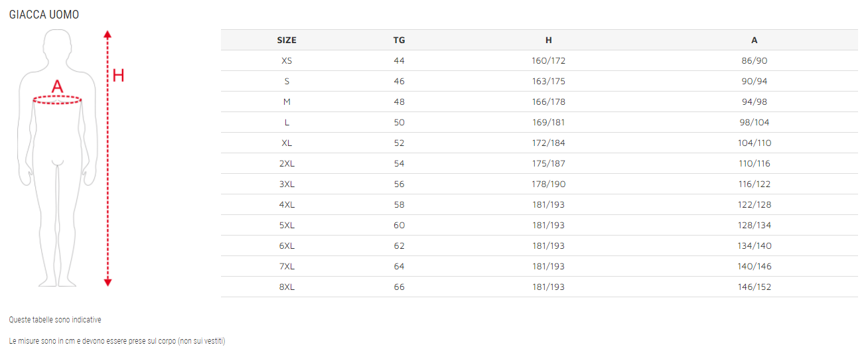The image size is (868, 351).
Task: Click the TG value 60 for 5XL
Action: click(x=399, y=225)
